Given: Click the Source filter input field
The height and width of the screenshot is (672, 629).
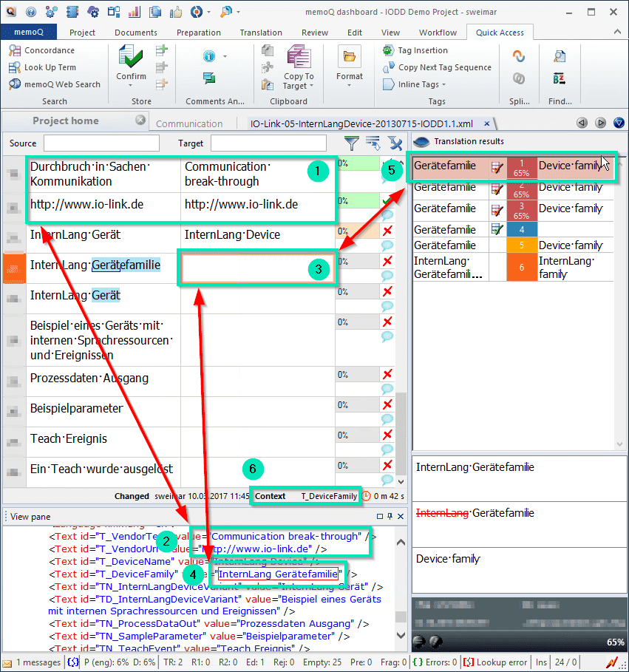Looking at the screenshot, I should pyautogui.click(x=101, y=143).
